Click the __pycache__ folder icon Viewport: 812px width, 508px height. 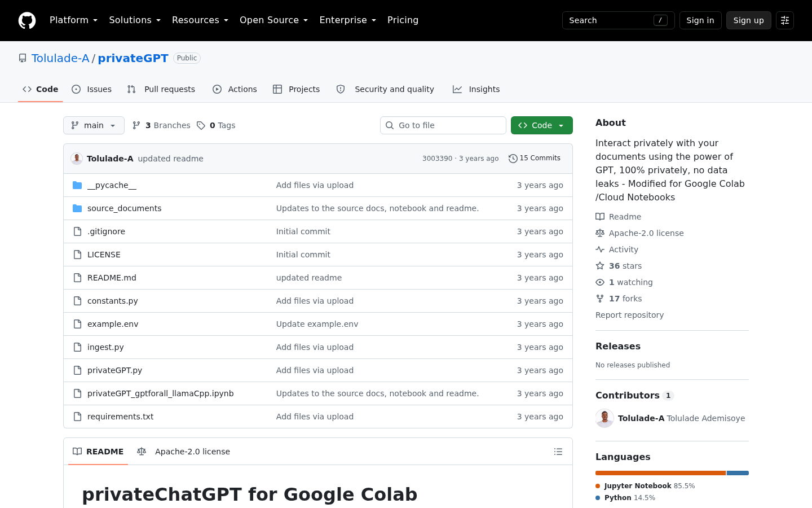pos(77,185)
